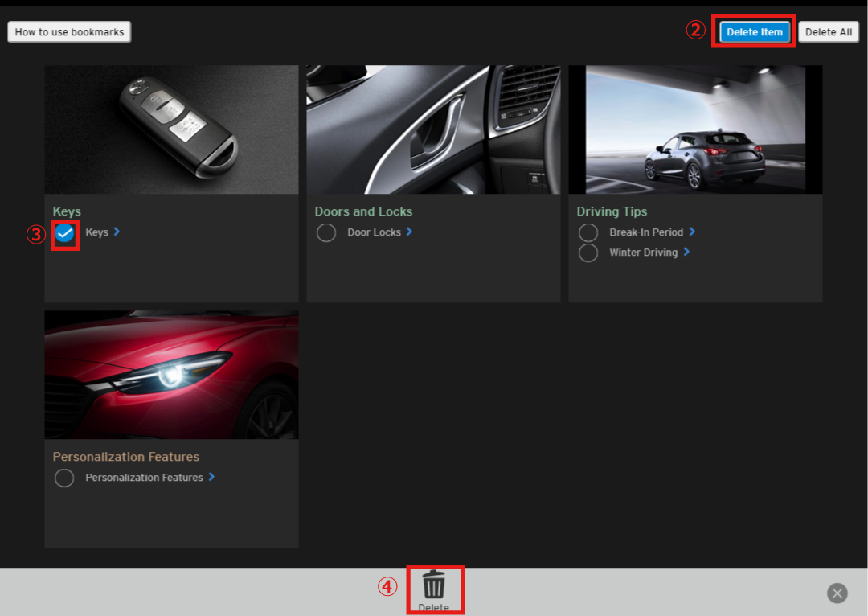Tick the Personalization Features bookmark circle
868x616 pixels.
coord(64,478)
